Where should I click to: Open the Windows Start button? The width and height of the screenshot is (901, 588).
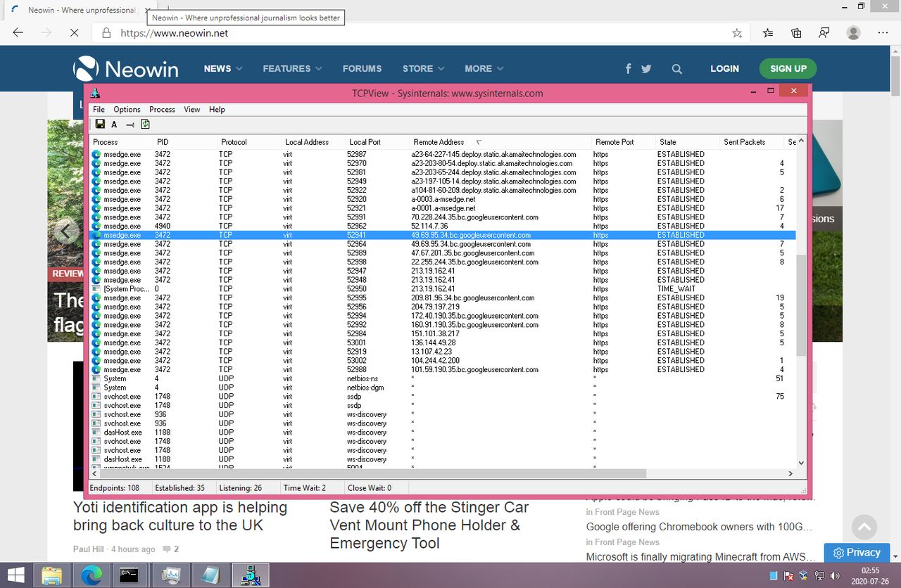pyautogui.click(x=15, y=575)
